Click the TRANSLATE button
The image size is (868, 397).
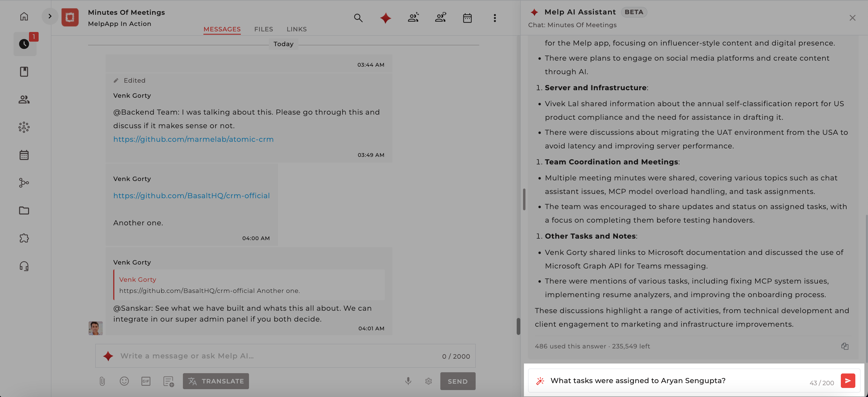pos(216,381)
